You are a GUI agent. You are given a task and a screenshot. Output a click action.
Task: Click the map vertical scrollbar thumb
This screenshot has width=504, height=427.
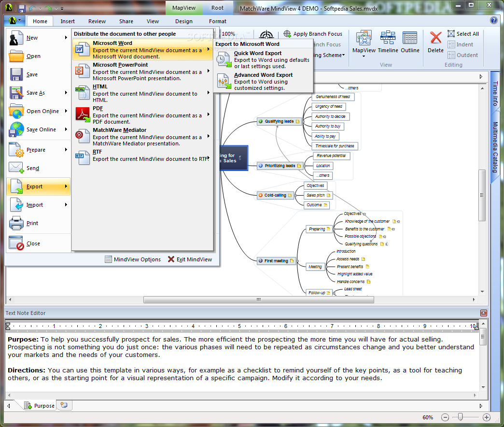[482, 195]
